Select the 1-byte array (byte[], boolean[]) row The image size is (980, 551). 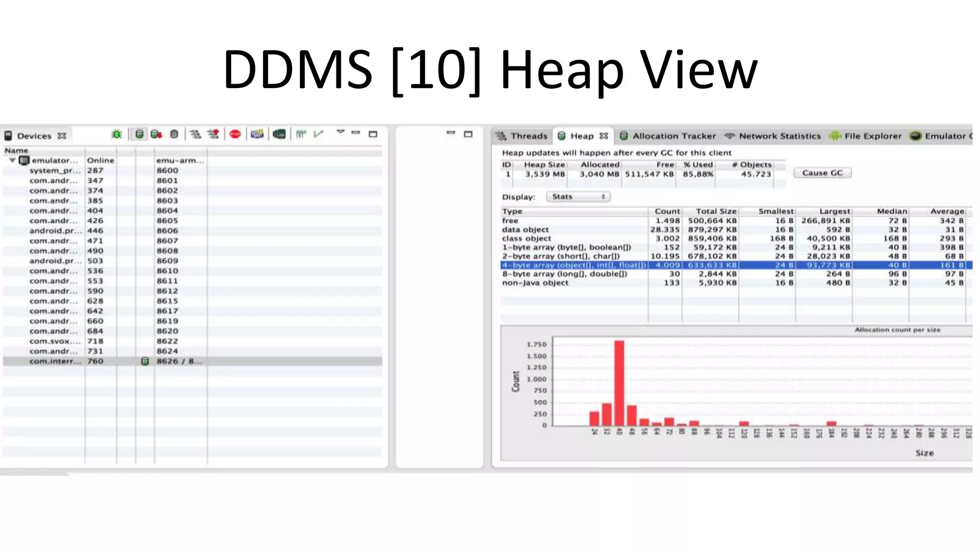click(736, 247)
